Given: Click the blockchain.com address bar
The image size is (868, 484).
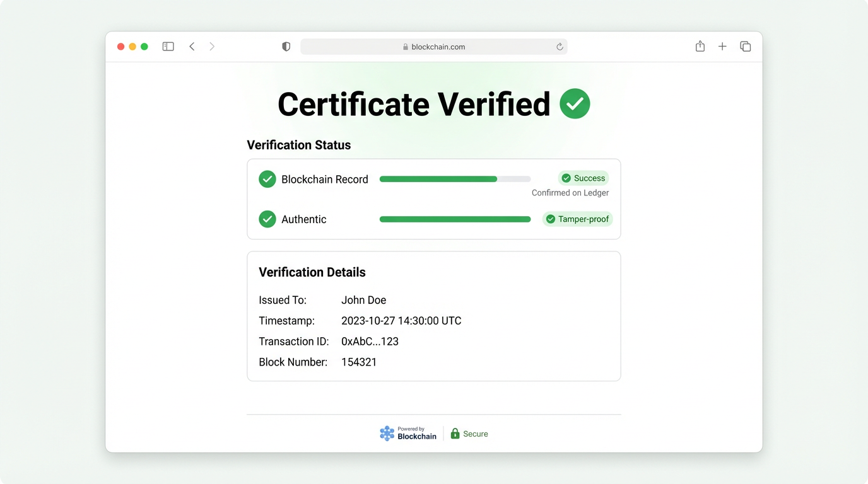Looking at the screenshot, I should coord(433,46).
